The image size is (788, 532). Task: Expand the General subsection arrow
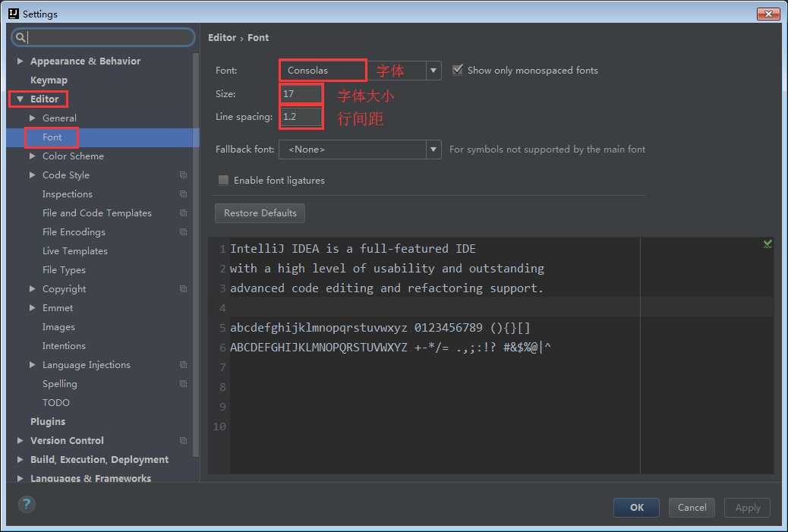(32, 118)
